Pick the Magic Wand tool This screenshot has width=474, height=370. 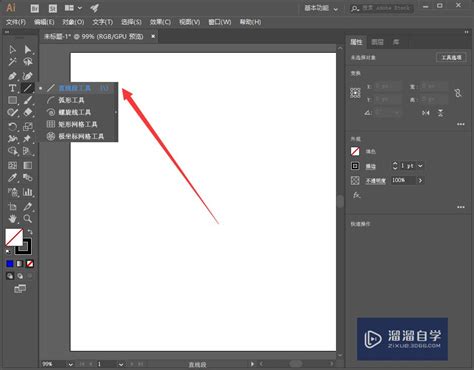click(12, 62)
